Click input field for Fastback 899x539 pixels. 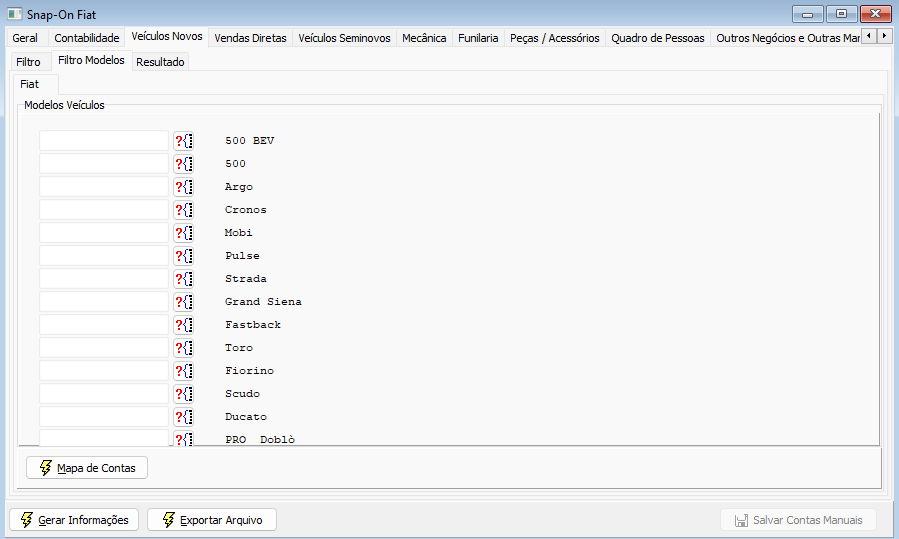point(104,325)
